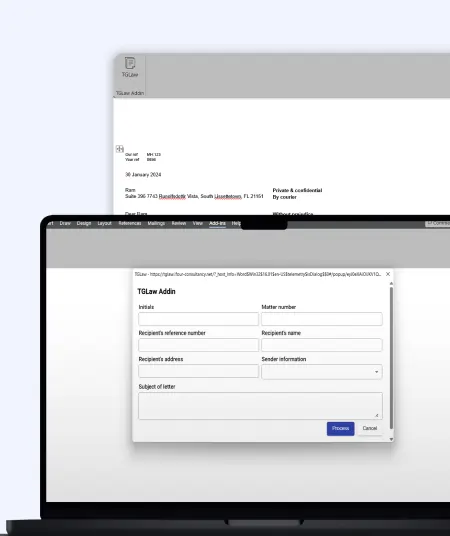Click the Recipient's name field
The image size is (450, 536).
322,345
